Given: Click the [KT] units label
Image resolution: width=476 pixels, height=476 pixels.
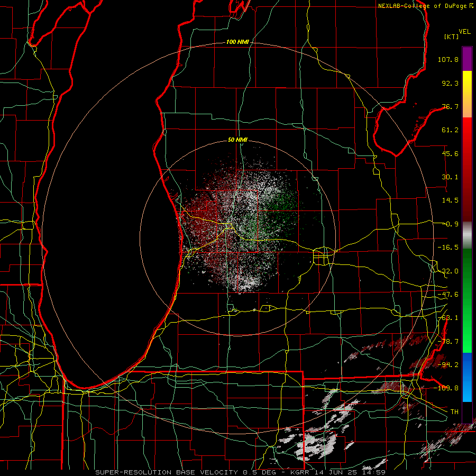Looking at the screenshot, I should [x=452, y=36].
